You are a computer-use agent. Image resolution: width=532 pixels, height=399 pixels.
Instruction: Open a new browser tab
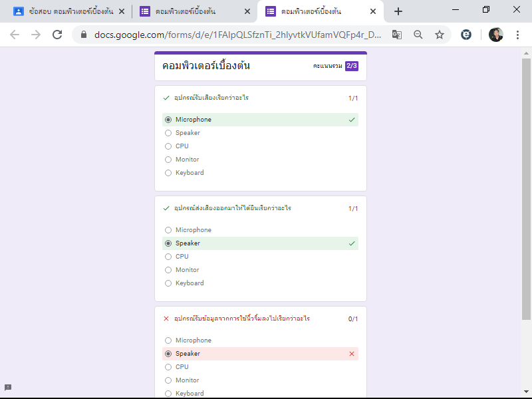[398, 11]
